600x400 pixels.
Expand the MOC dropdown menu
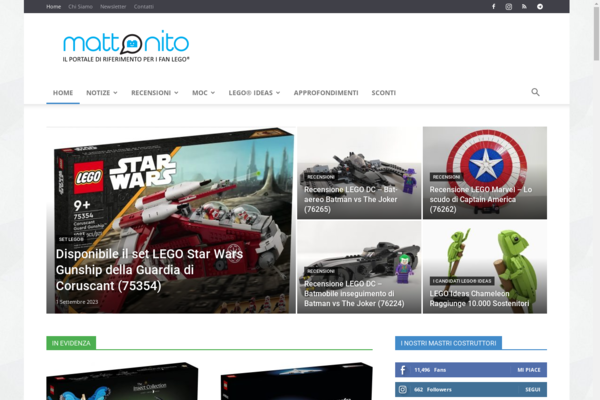coord(203,92)
